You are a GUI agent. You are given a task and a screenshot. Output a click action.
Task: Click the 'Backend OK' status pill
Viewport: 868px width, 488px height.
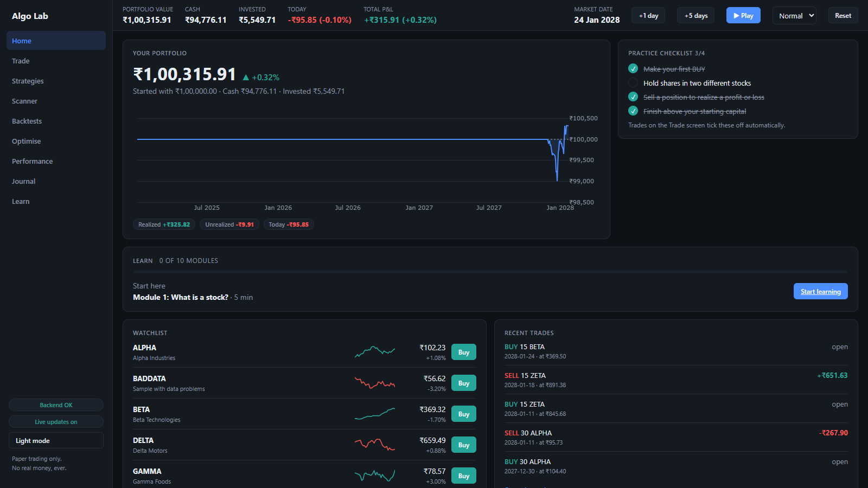tap(56, 405)
